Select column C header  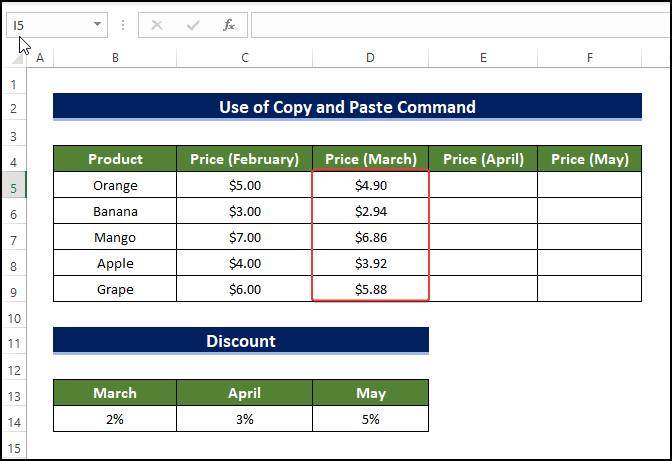[245, 58]
